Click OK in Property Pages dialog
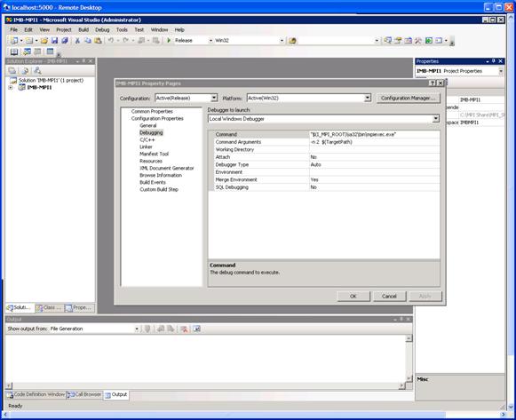This screenshot has width=516, height=420. pyautogui.click(x=353, y=296)
